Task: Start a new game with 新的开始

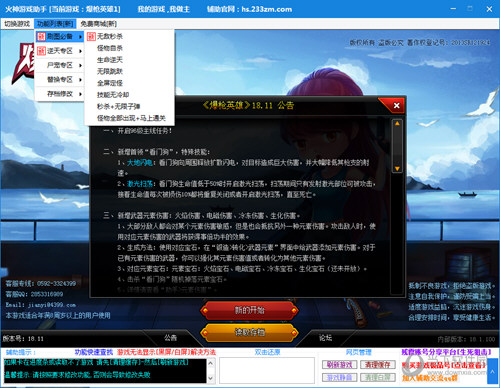Action: pos(249,310)
